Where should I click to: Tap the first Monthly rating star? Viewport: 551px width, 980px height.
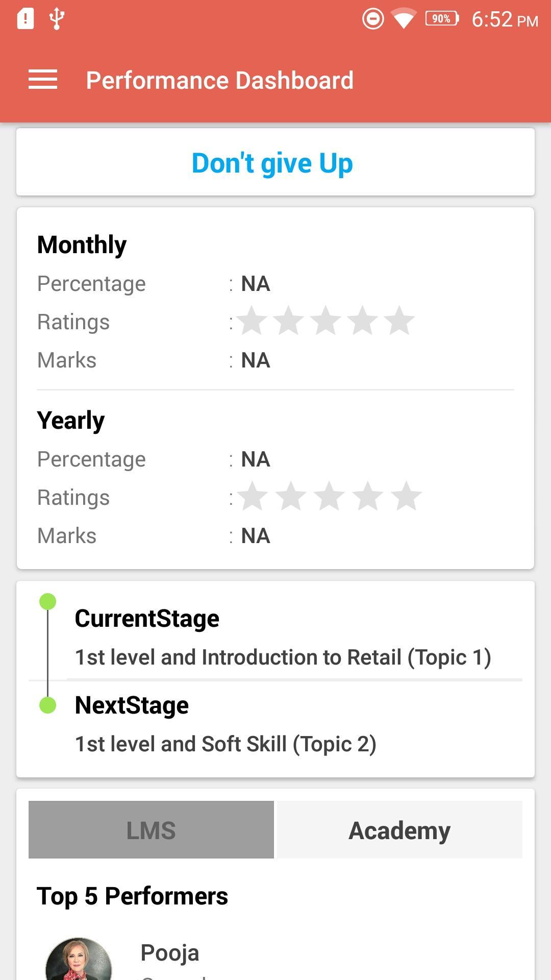tap(252, 321)
